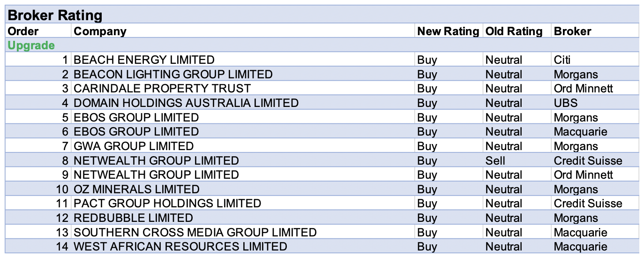Select the UBS broker cell
The width and height of the screenshot is (644, 258).
coord(565,103)
